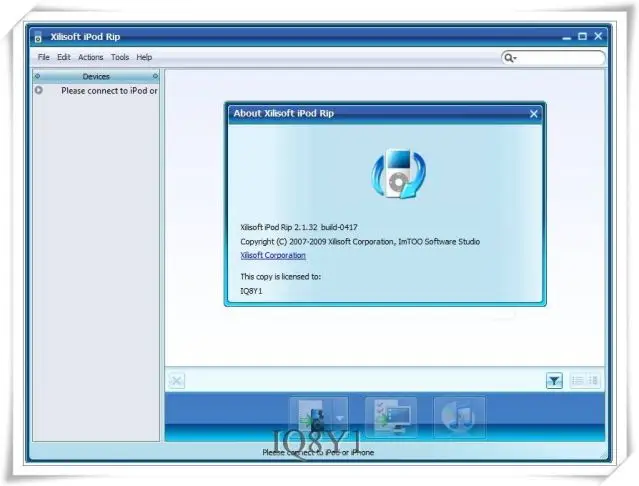The width and height of the screenshot is (639, 486).
Task: Click 'This copy is licensed to:' text
Action: click(280, 277)
